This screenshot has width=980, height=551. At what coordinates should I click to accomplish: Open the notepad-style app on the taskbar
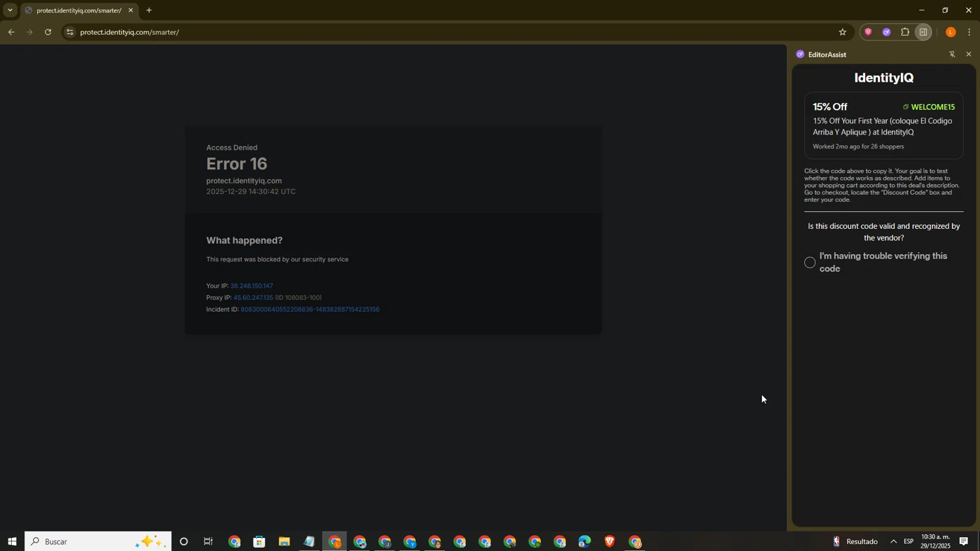[309, 541]
